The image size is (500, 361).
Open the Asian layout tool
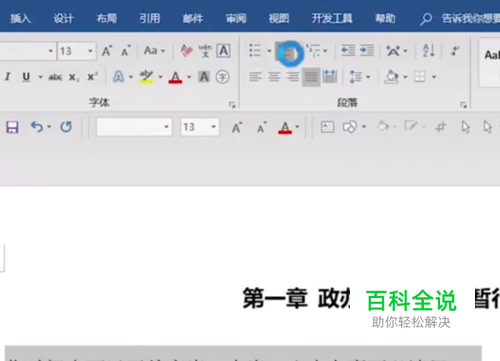tap(393, 51)
